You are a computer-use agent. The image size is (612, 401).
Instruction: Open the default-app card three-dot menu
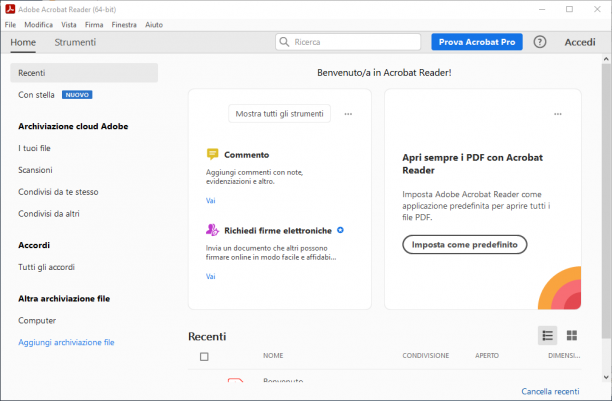point(558,114)
